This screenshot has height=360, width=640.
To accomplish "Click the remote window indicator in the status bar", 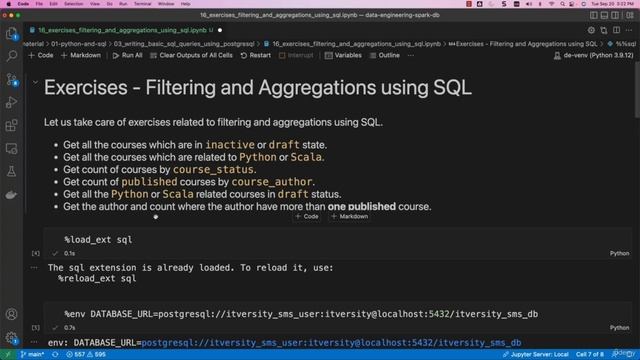I will pos(7,354).
